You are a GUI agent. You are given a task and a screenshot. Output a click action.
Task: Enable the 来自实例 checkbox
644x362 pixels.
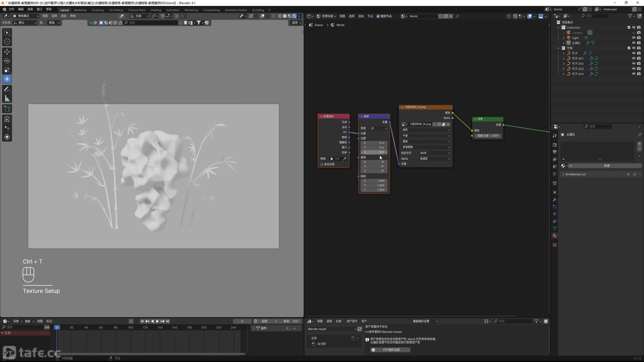(x=322, y=164)
